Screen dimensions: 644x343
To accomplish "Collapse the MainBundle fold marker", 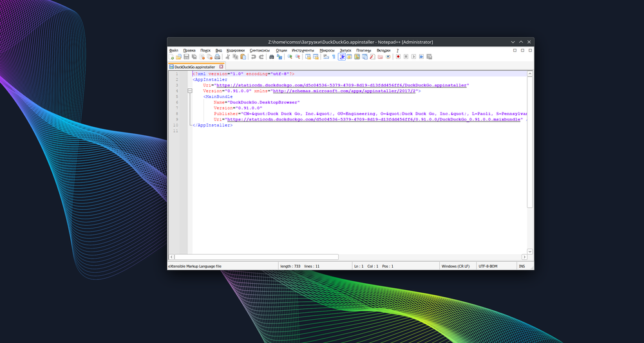I will 189,91.
